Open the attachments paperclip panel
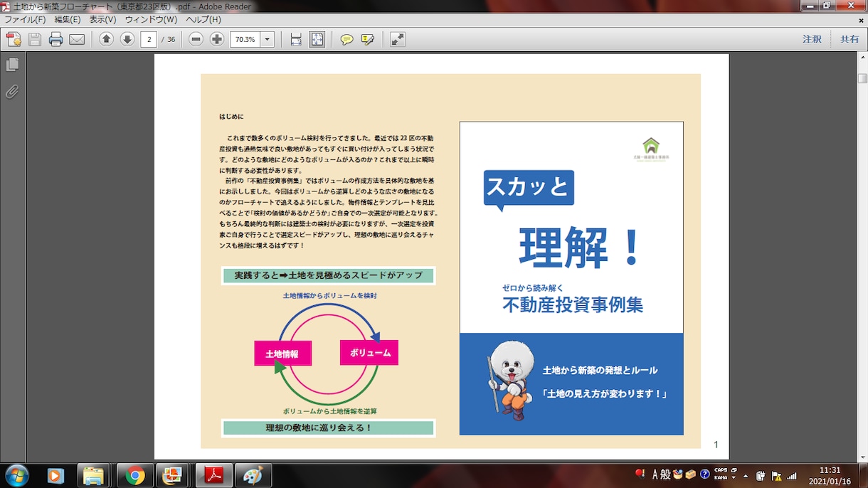This screenshot has width=868, height=488. coord(12,92)
